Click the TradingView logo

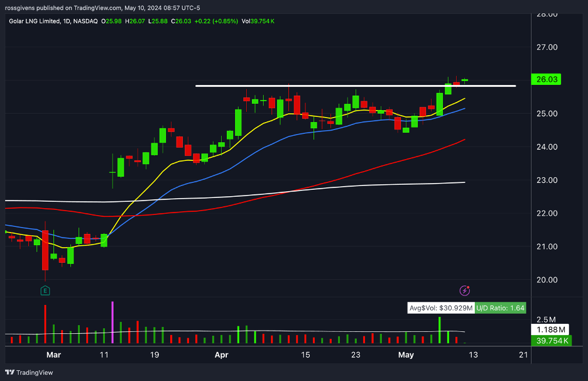pyautogui.click(x=29, y=372)
